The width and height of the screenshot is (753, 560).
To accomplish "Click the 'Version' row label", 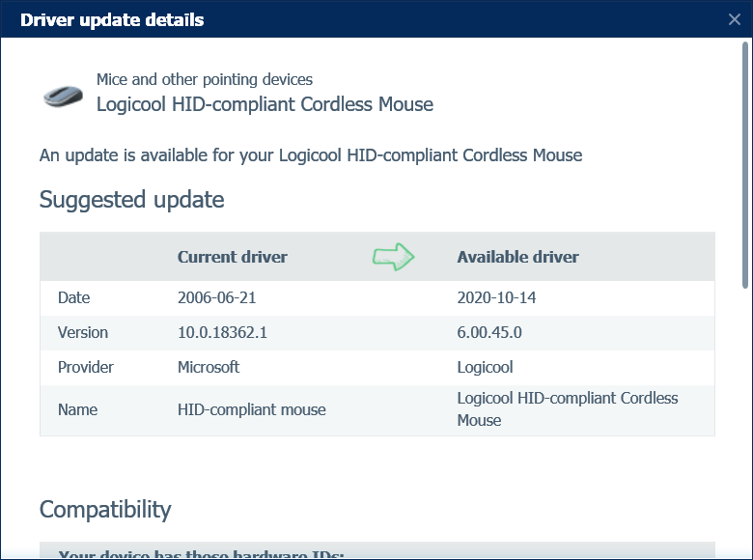I will tap(83, 332).
